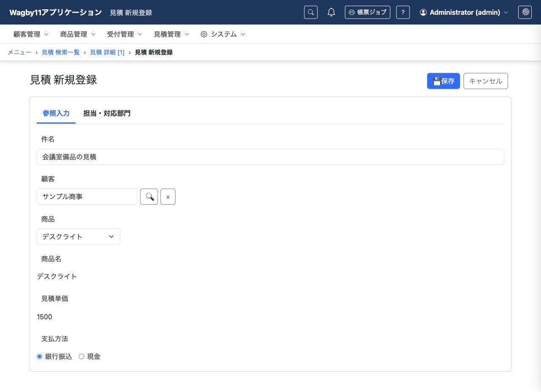
Task: Click the 顧客 input field
Action: point(87,197)
